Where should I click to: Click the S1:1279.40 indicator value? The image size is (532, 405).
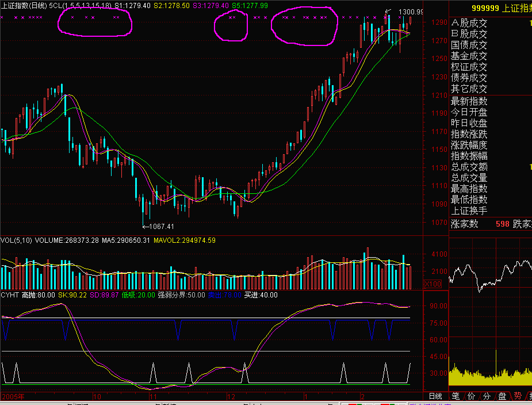click(x=132, y=6)
